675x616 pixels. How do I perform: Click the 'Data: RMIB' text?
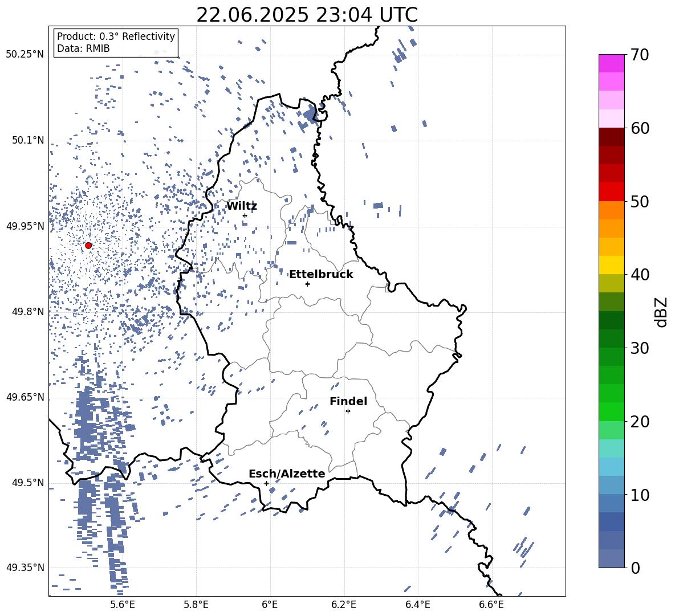[x=83, y=48]
